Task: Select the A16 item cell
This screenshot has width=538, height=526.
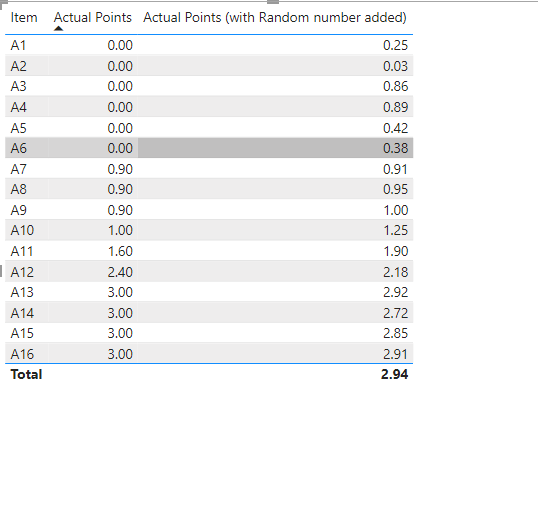Action: pyautogui.click(x=22, y=354)
